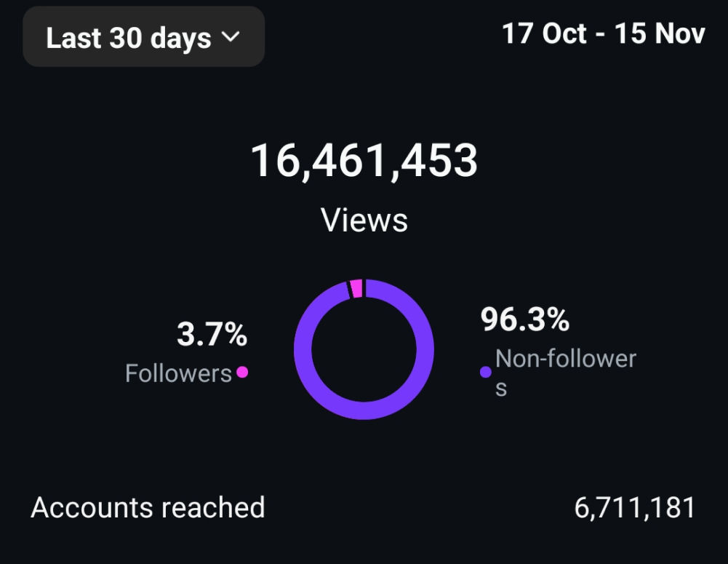Tap the 16,461,453 views total
Screen dimensions: 728x564
[364, 161]
